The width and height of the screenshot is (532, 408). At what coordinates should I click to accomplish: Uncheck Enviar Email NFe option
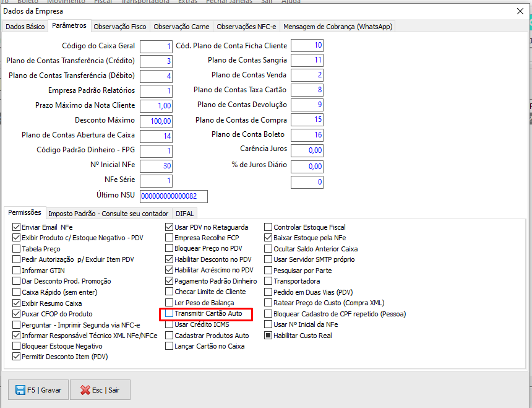click(x=17, y=227)
